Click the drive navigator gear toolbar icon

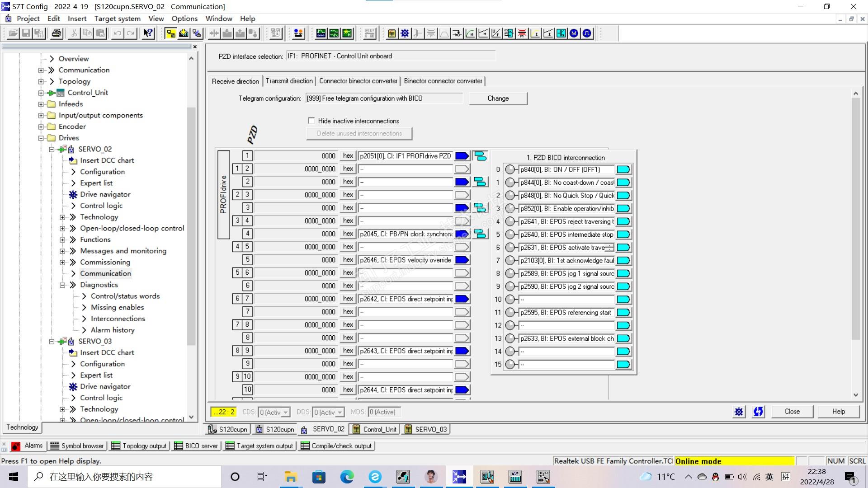(405, 33)
